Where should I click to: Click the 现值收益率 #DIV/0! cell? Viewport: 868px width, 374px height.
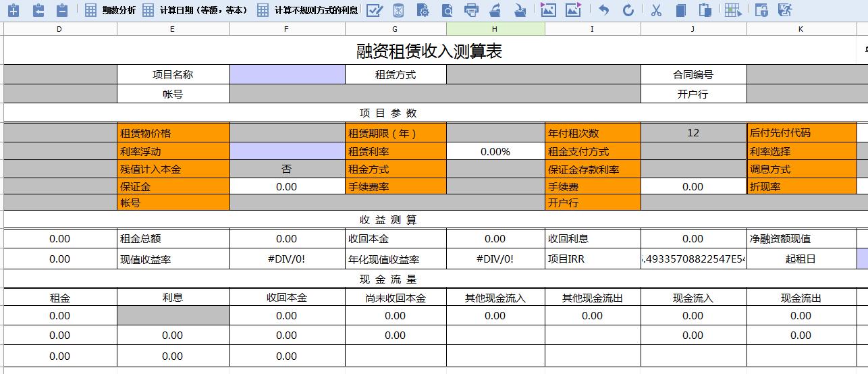(287, 259)
